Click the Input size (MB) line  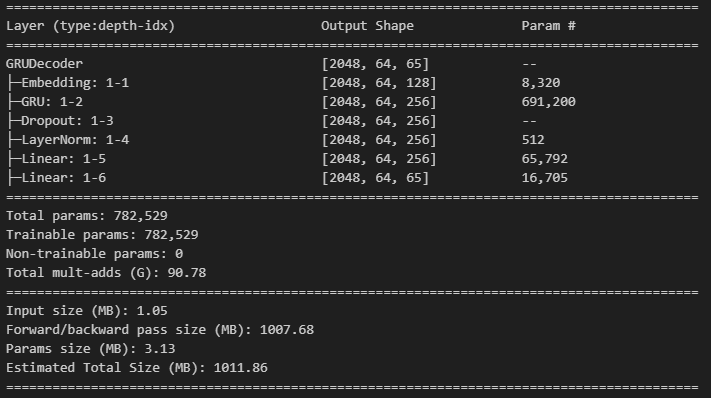pos(87,311)
